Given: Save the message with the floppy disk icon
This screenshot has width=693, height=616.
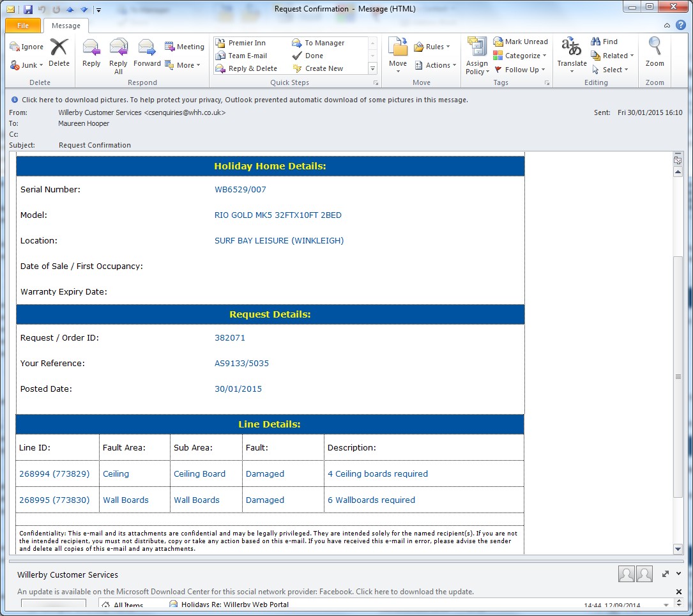Looking at the screenshot, I should 28,9.
